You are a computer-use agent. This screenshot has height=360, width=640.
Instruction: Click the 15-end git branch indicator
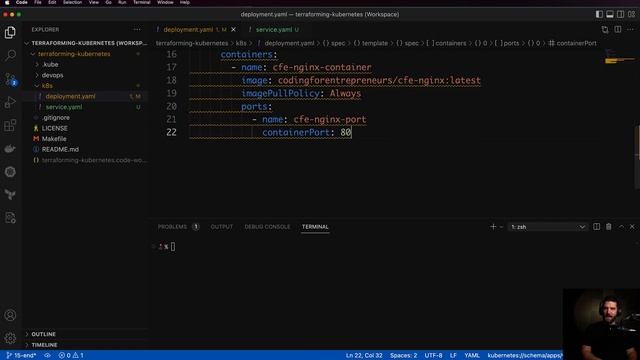pos(21,355)
